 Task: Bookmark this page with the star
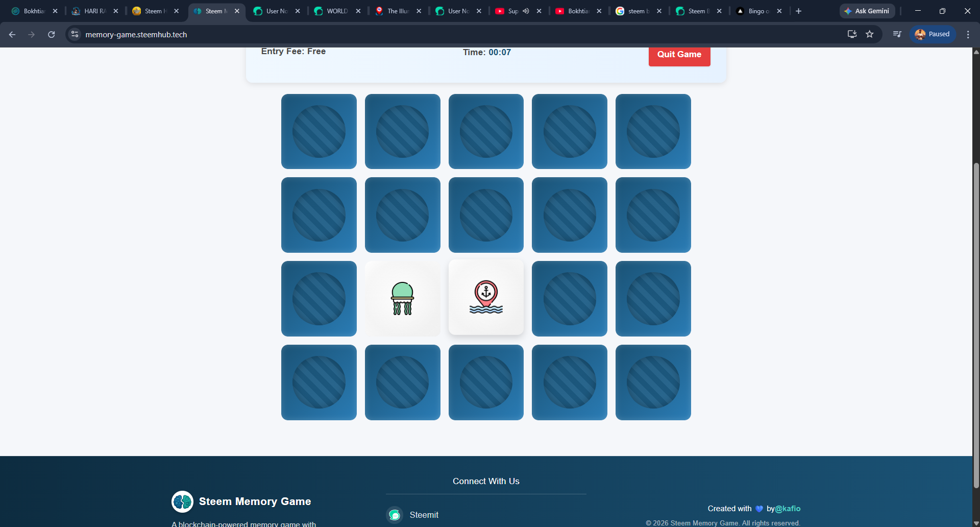point(870,34)
